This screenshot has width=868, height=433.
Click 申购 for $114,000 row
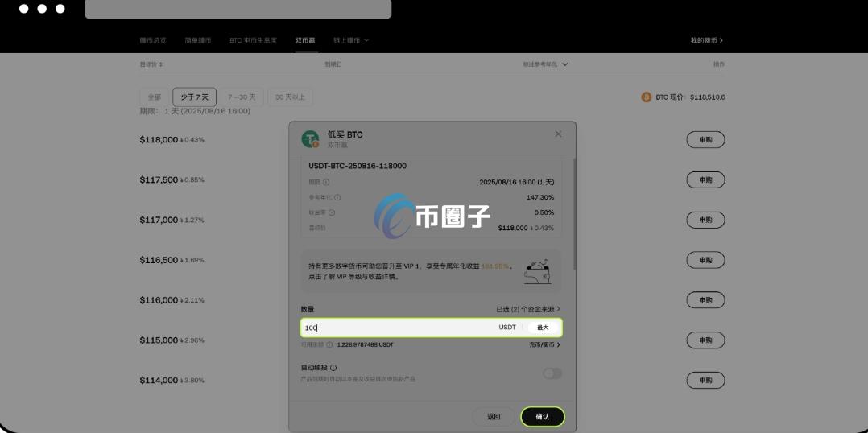point(705,381)
